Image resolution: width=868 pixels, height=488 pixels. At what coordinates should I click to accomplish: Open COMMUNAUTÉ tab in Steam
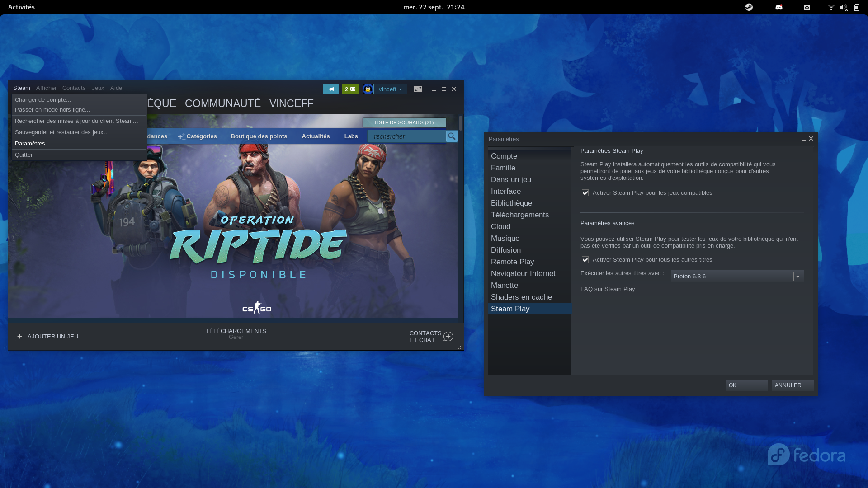[x=223, y=103]
